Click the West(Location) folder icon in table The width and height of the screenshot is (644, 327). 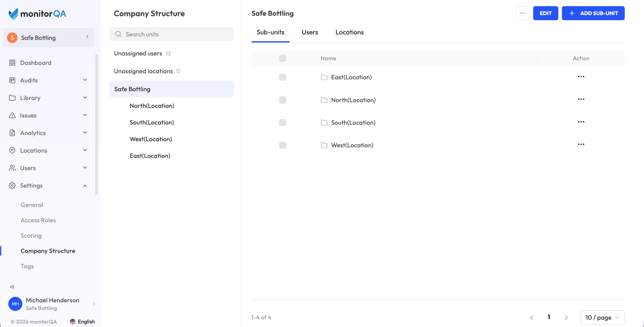pyautogui.click(x=324, y=145)
